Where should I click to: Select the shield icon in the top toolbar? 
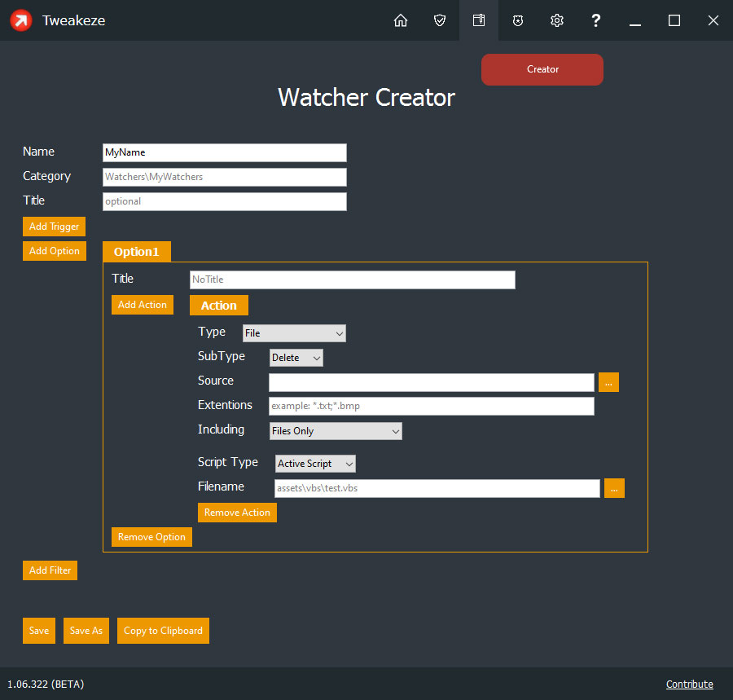click(440, 20)
